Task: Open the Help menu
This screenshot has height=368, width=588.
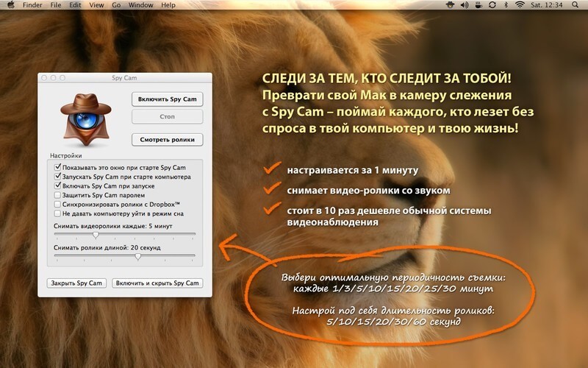Action: click(168, 5)
